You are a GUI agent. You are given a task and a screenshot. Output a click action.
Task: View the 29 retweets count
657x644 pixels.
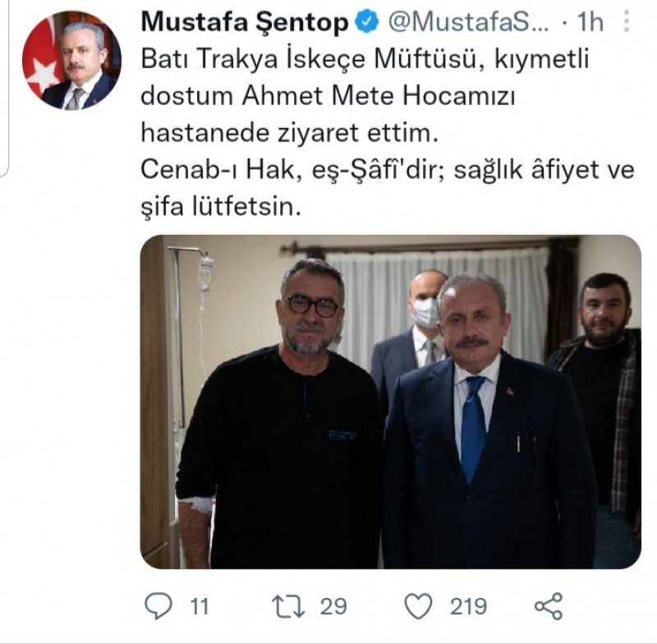pos(333,606)
